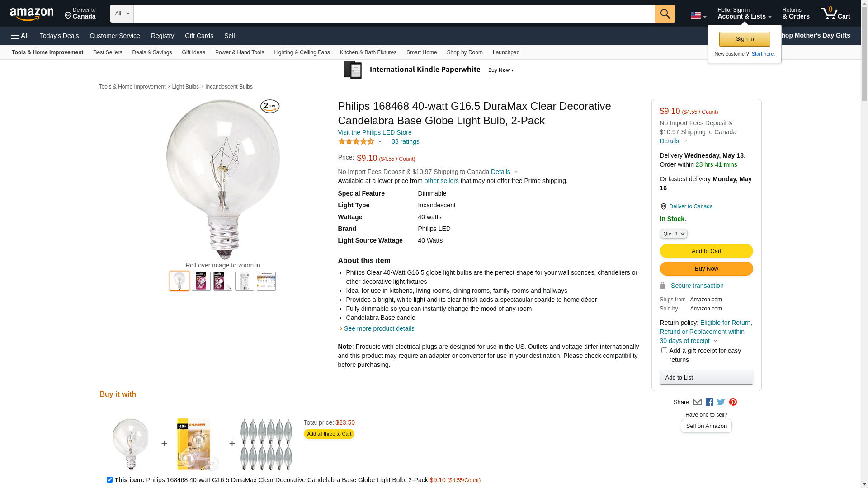Open the Qty quantity dropdown
868x488 pixels.
click(674, 234)
